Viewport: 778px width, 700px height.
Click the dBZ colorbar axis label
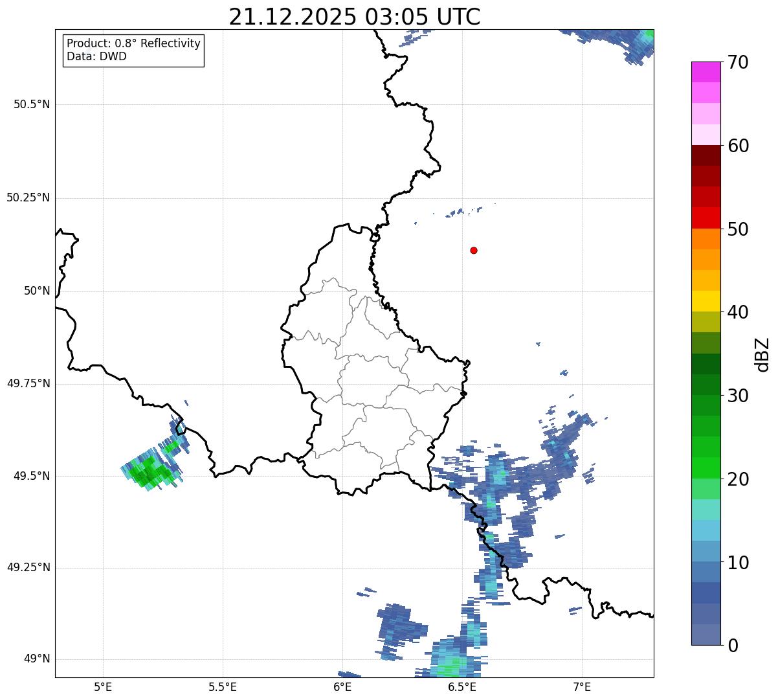click(762, 354)
